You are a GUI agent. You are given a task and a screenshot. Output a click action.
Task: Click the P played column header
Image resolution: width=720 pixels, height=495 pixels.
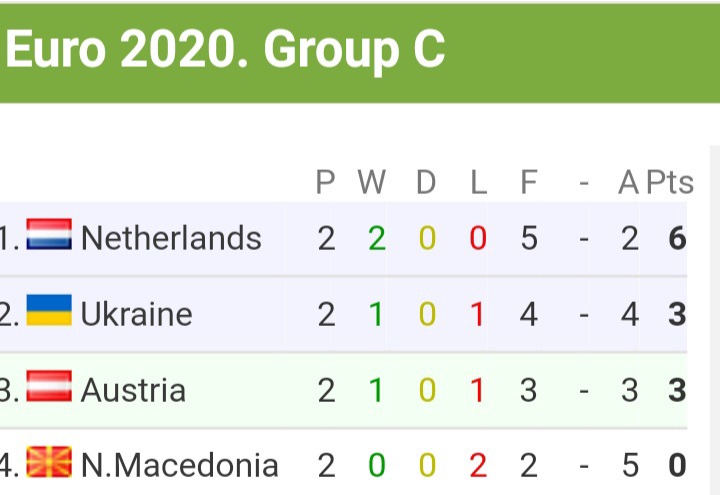pos(326,183)
